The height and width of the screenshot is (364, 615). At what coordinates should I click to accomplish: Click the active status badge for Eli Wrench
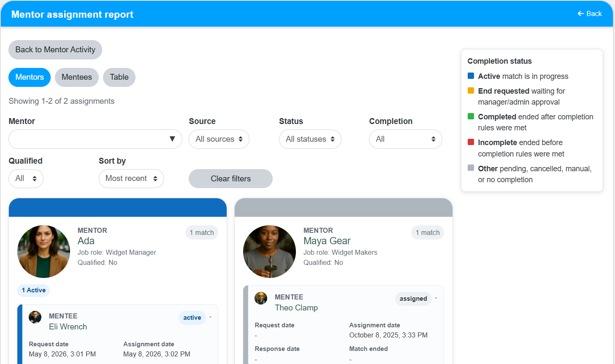[x=192, y=318]
